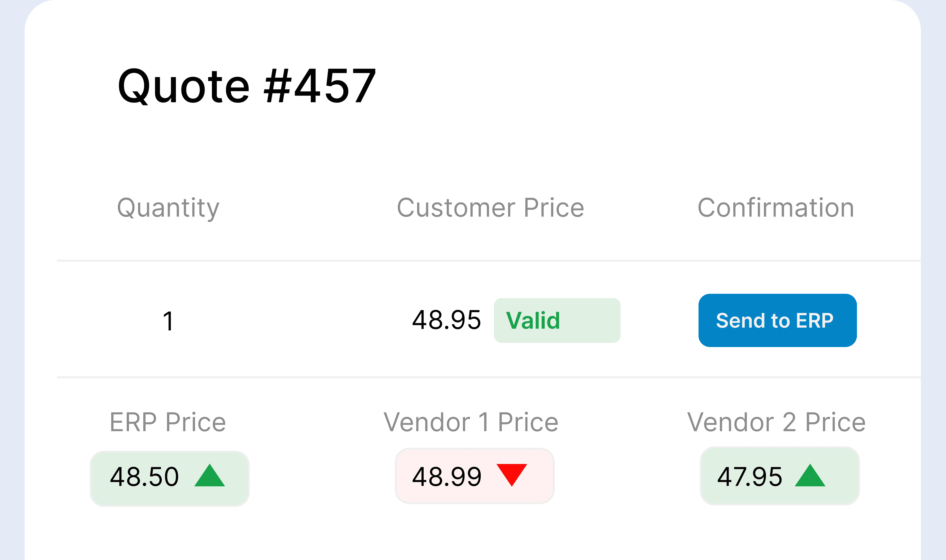This screenshot has width=946, height=560.
Task: Open the Customer Price column header
Action: pos(491,207)
